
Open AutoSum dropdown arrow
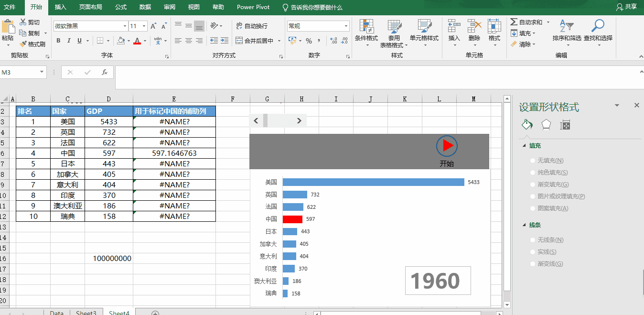click(548, 22)
